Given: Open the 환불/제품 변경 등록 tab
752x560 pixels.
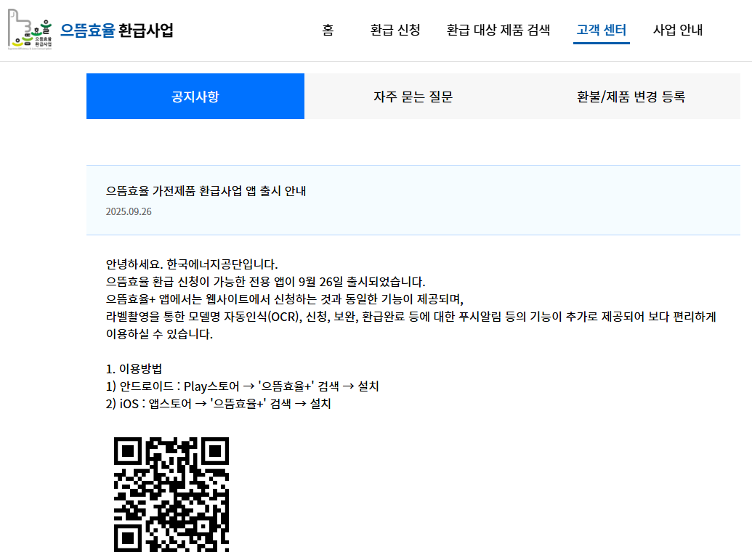Looking at the screenshot, I should click(x=631, y=97).
